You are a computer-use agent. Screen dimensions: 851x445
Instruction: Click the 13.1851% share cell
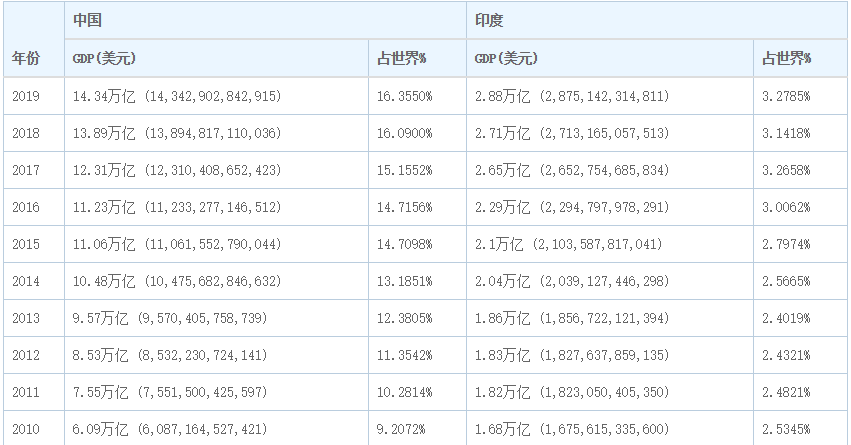(x=417, y=281)
